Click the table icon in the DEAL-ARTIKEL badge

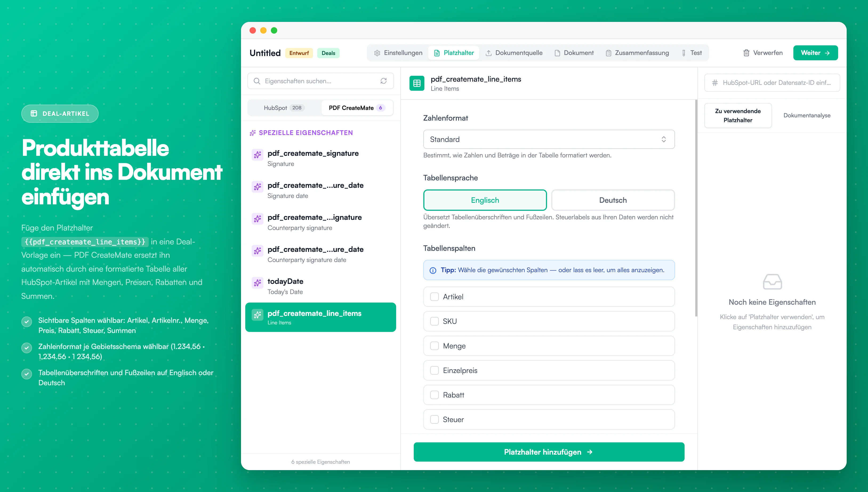pos(34,114)
